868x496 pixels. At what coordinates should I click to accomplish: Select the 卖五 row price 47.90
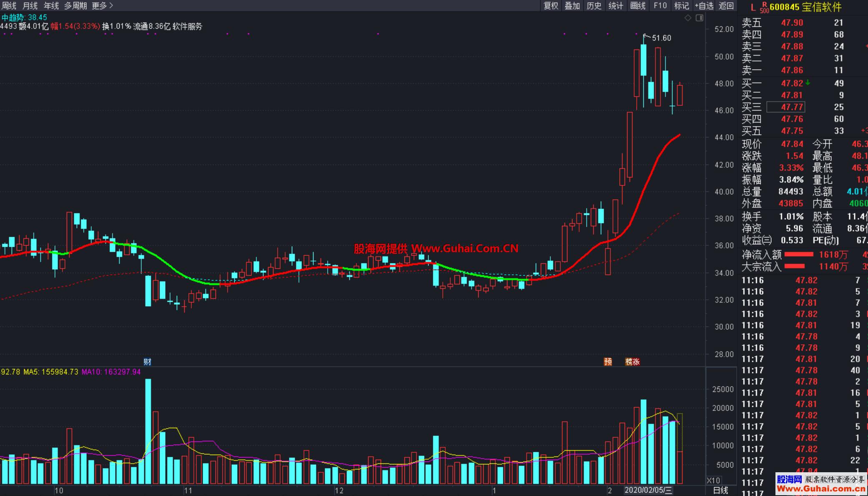pyautogui.click(x=792, y=23)
